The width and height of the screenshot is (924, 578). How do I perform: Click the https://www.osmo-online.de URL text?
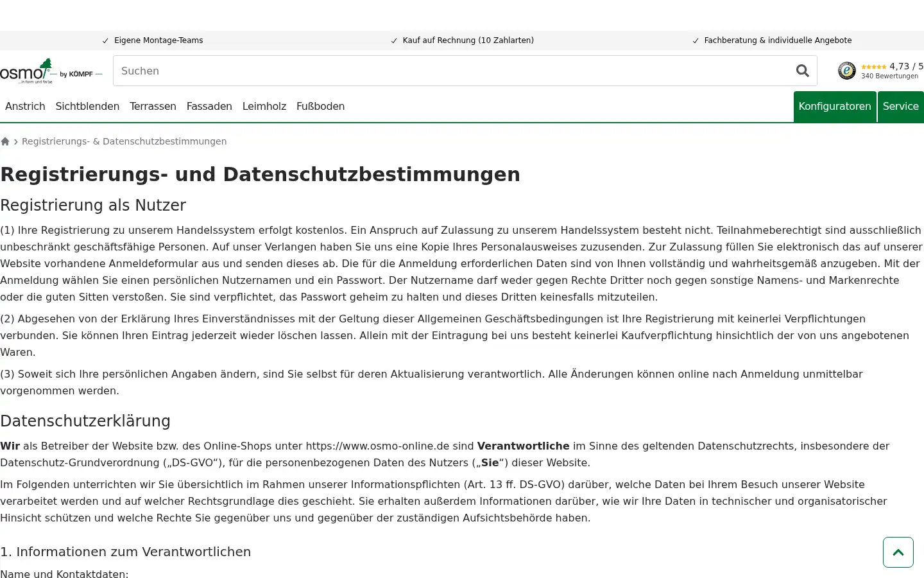(x=377, y=446)
